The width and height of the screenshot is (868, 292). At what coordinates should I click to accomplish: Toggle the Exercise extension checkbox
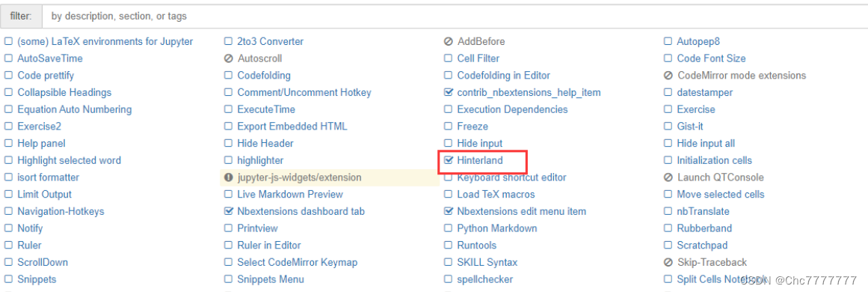(668, 109)
